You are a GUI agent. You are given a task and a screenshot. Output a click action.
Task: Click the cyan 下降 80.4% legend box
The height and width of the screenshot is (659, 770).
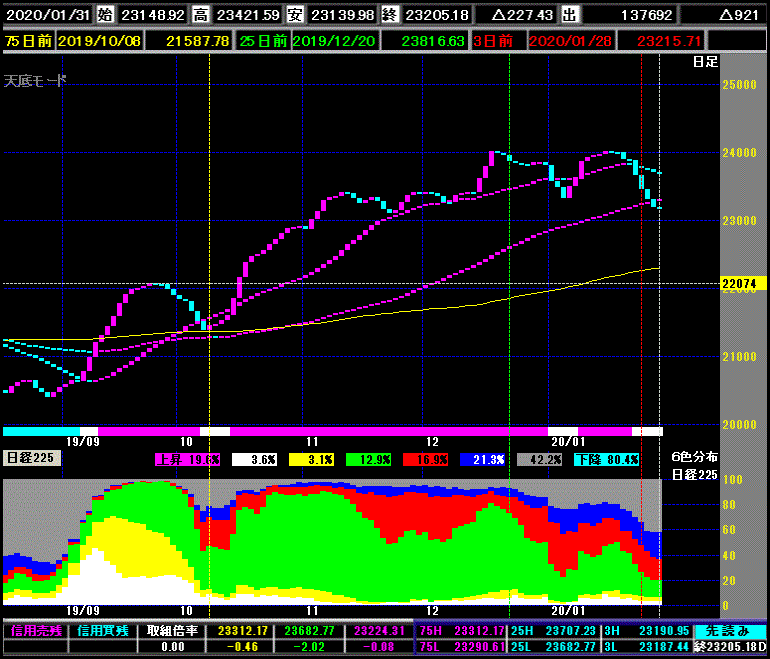[607, 459]
